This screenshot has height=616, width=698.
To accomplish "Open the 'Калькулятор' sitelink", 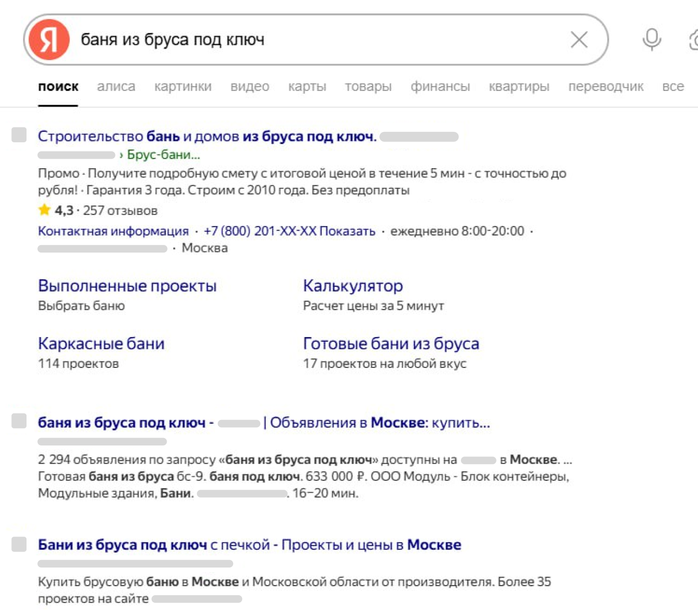I will click(353, 286).
